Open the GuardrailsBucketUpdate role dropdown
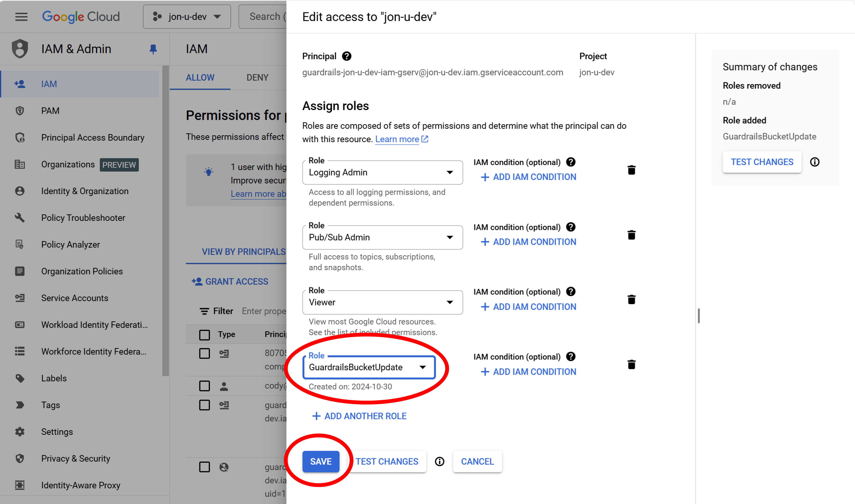Viewport: 855px width, 504px height. [x=369, y=367]
